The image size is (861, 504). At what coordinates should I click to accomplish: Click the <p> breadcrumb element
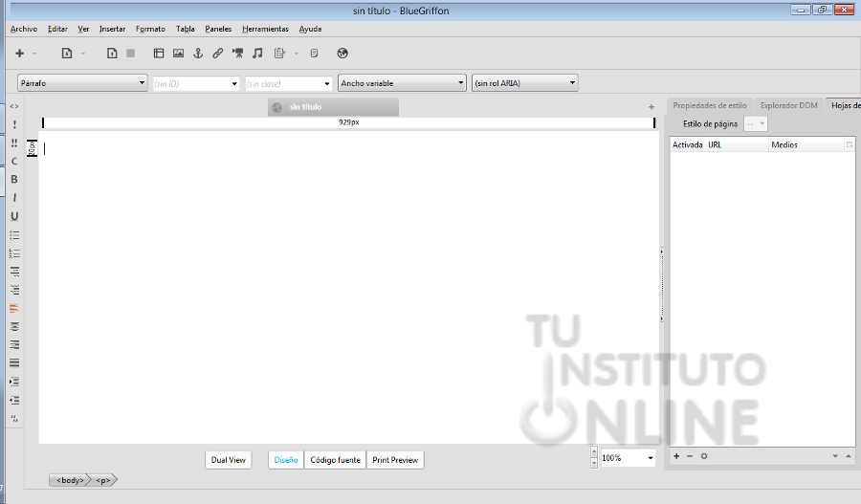point(103,480)
